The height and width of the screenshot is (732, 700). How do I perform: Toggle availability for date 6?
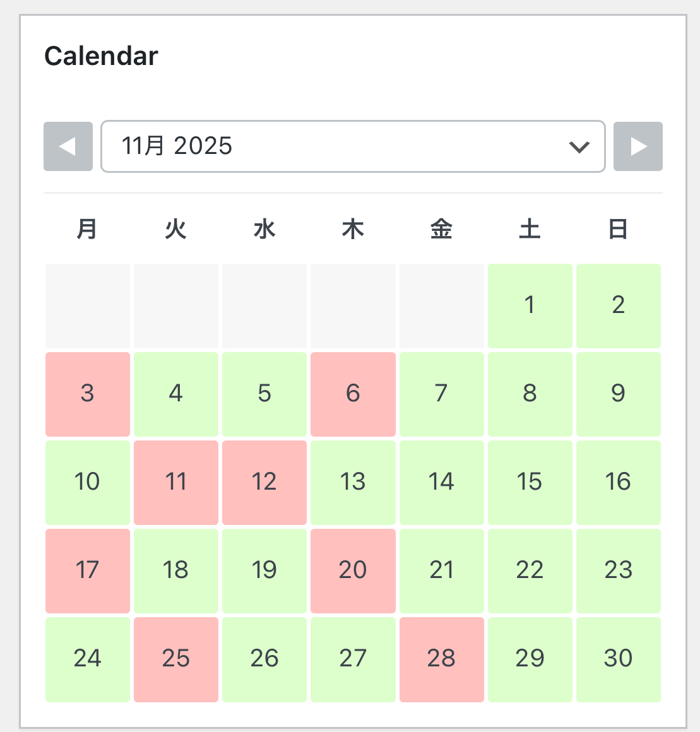pyautogui.click(x=353, y=394)
